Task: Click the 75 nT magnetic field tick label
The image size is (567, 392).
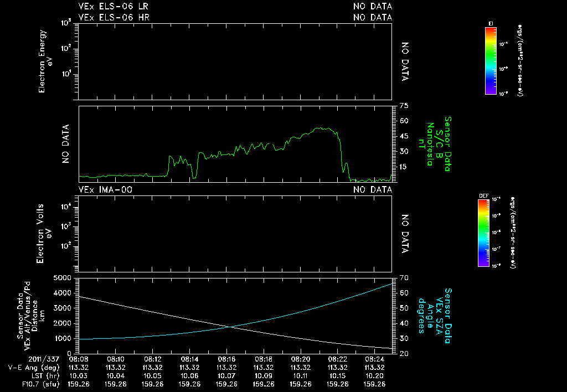Action: coord(404,106)
